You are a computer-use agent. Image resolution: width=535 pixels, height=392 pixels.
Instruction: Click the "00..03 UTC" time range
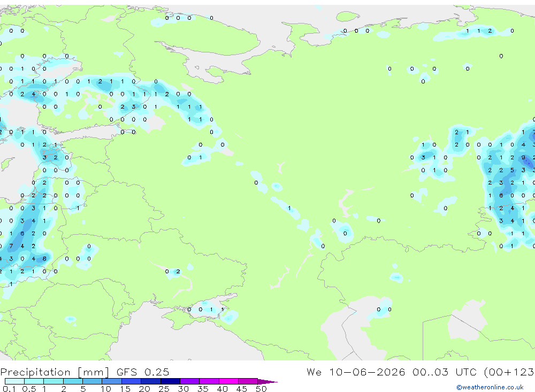(445, 372)
